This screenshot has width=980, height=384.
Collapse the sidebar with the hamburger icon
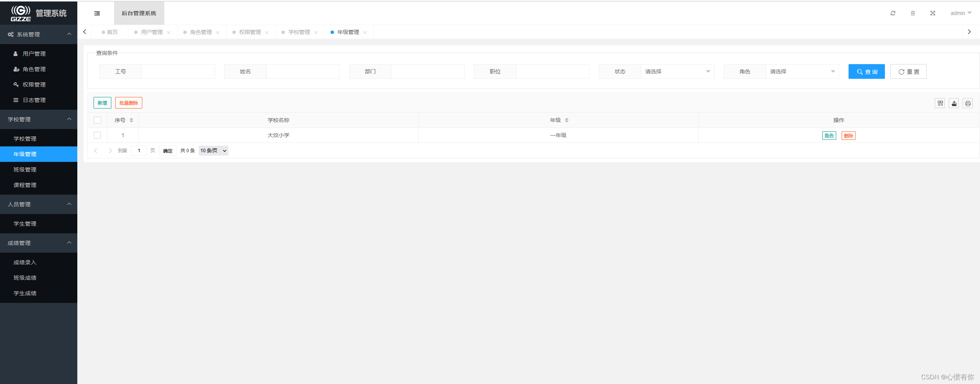97,13
